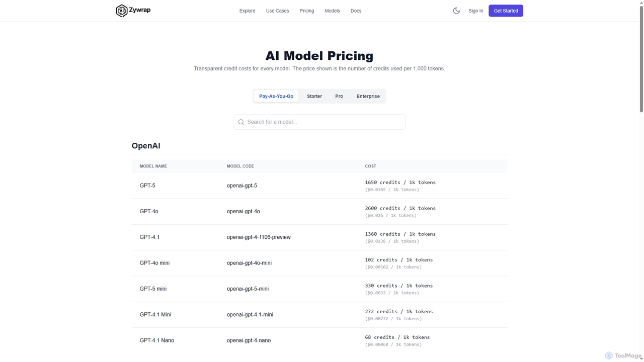Open the Docs navigation link
The width and height of the screenshot is (644, 362).
tap(356, 11)
